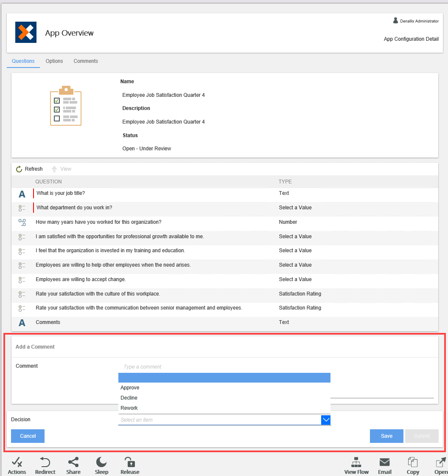Image resolution: width=448 pixels, height=476 pixels.
Task: Select Approve from the decision list
Action: pyautogui.click(x=130, y=388)
